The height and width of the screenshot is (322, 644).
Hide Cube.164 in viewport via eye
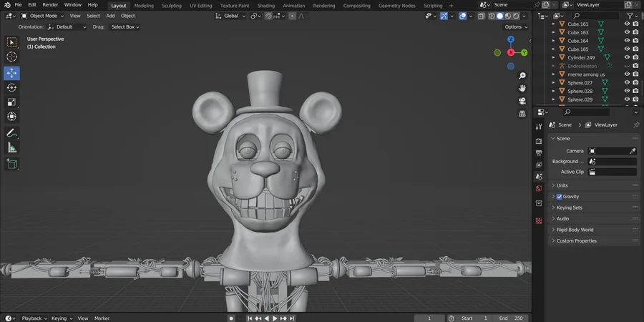627,41
